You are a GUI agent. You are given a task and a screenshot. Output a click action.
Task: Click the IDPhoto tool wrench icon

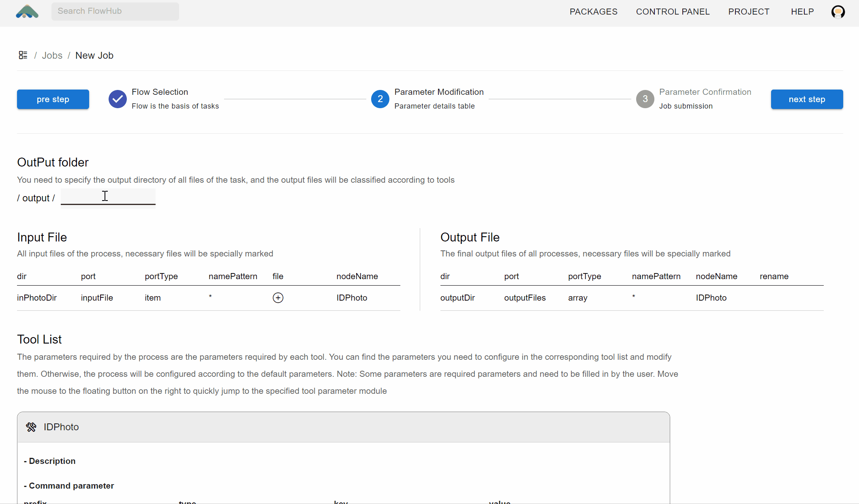[31, 427]
